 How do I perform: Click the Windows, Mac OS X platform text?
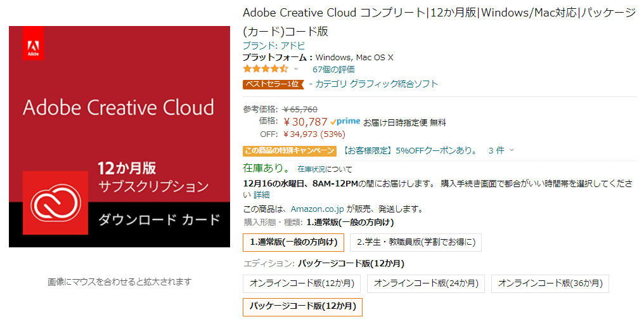tap(354, 58)
